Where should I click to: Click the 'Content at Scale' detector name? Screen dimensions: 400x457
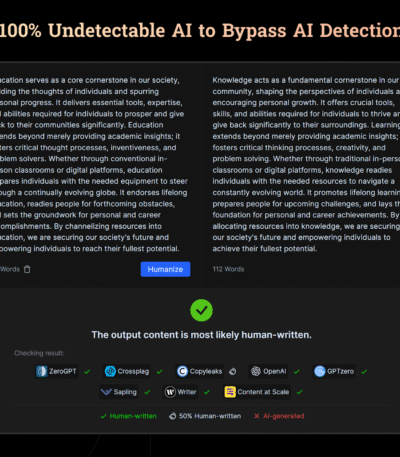point(263,392)
